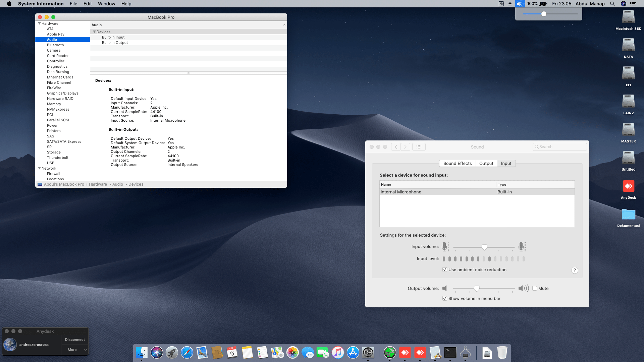Click the Audio column header sort arrow
Viewport: 644px width, 362px height.
point(284,25)
